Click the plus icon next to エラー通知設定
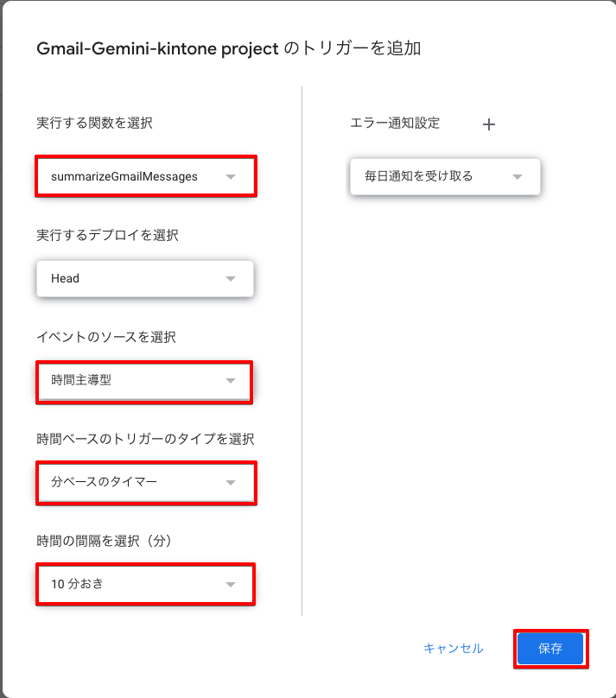The height and width of the screenshot is (698, 616). click(488, 124)
